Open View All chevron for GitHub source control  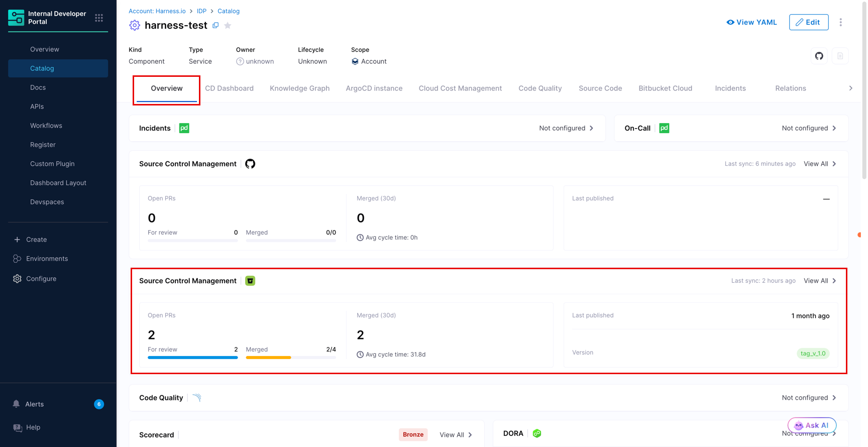(x=834, y=164)
